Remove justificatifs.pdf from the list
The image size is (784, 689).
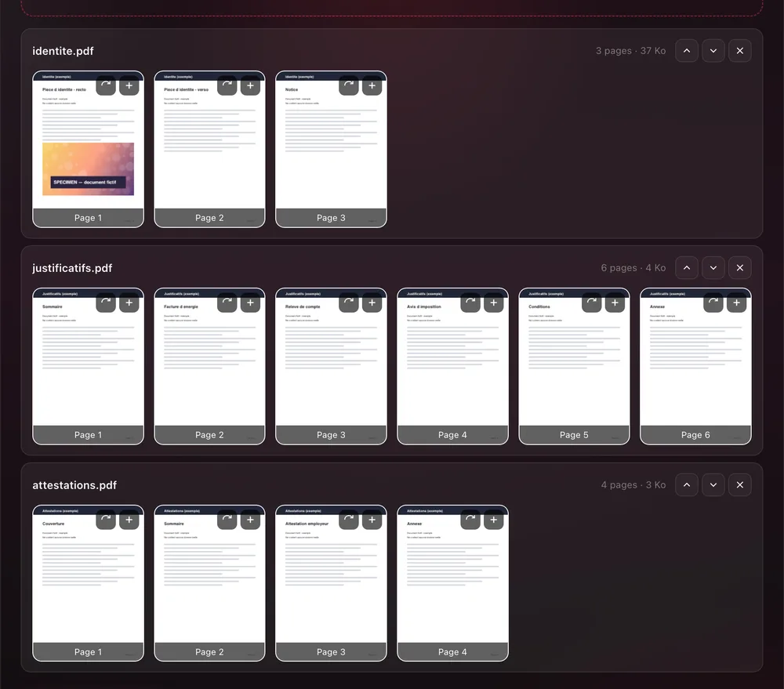pos(739,267)
